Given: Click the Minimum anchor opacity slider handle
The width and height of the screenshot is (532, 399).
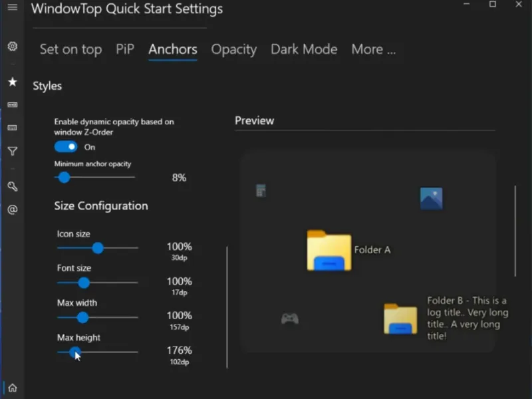Looking at the screenshot, I should click(64, 178).
